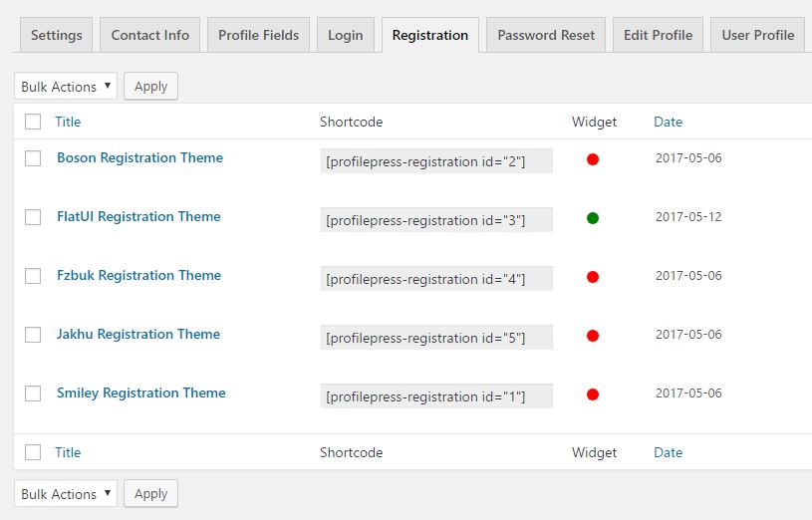Click the red widget dot for Smiley theme
The width and height of the screenshot is (812, 520).
[x=593, y=394]
